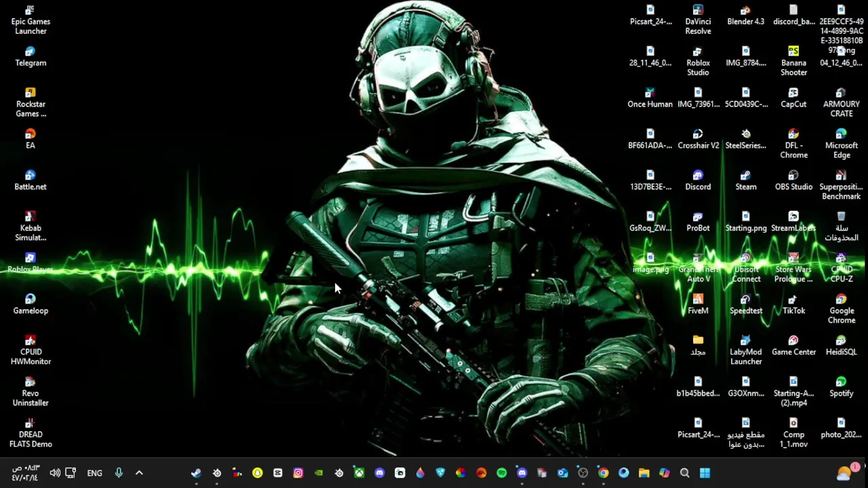Select the Recycle Bin سلة المحذوفات icon
Image resolution: width=868 pixels, height=488 pixels.
[x=842, y=226]
